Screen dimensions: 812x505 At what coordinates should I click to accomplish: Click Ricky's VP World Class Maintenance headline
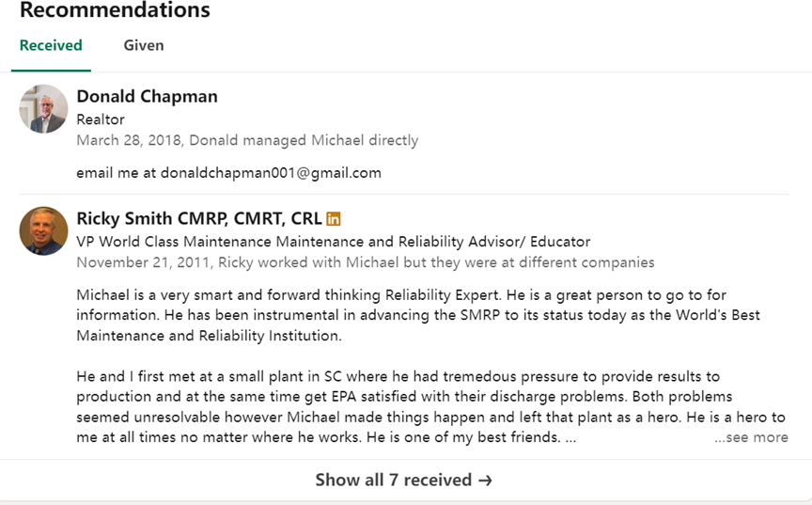coord(333,242)
